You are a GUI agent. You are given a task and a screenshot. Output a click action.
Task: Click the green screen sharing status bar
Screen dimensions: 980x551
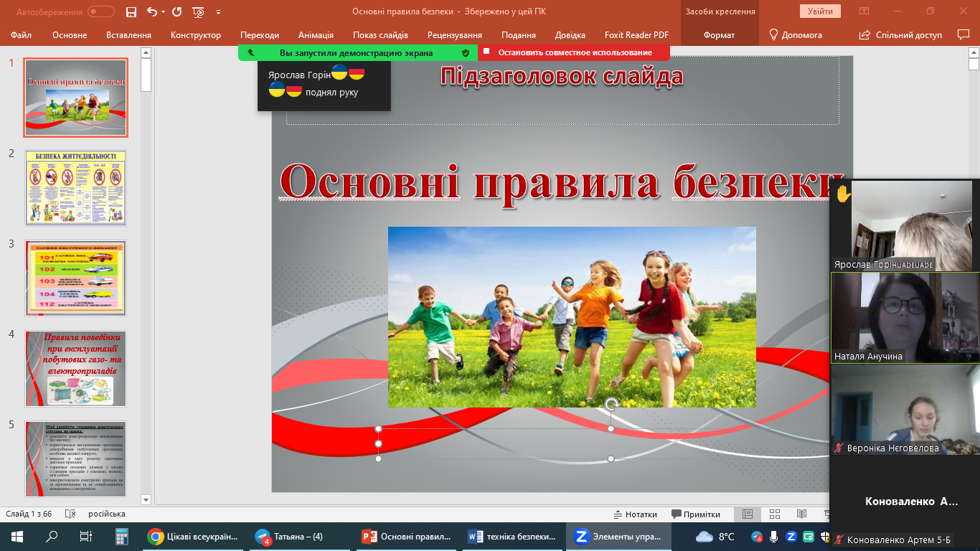[x=357, y=52]
